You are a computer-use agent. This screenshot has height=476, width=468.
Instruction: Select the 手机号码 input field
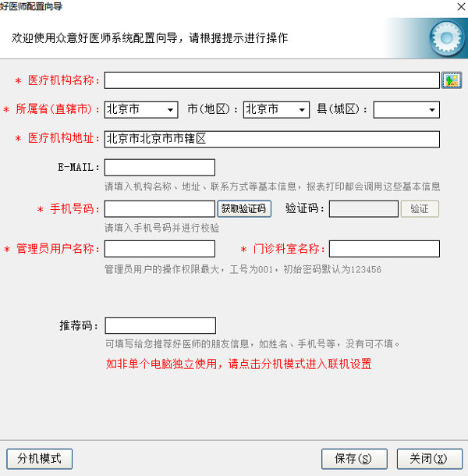click(x=160, y=209)
